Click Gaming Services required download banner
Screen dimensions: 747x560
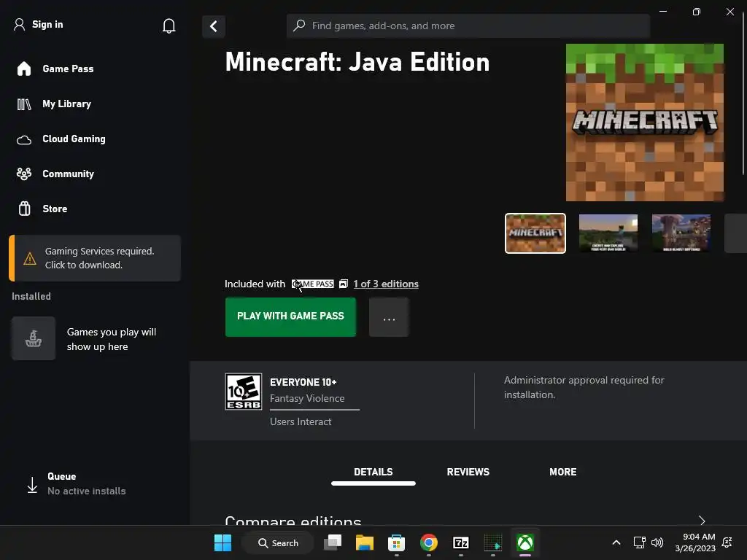click(95, 258)
